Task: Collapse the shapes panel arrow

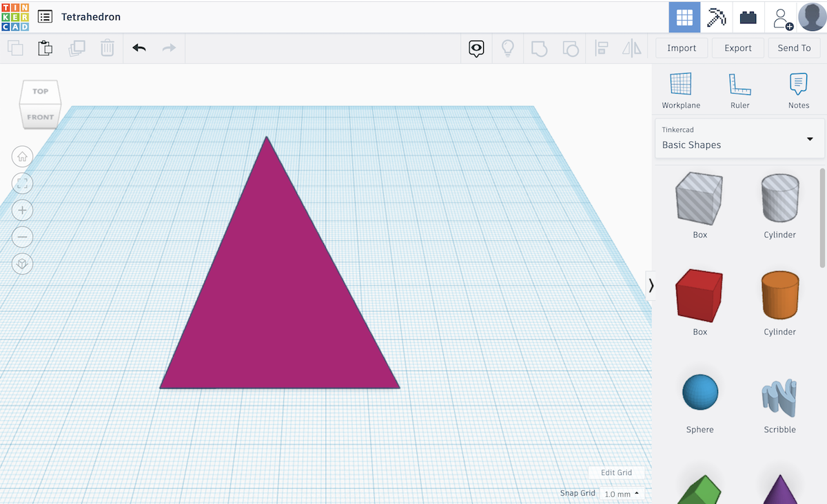Action: tap(651, 284)
